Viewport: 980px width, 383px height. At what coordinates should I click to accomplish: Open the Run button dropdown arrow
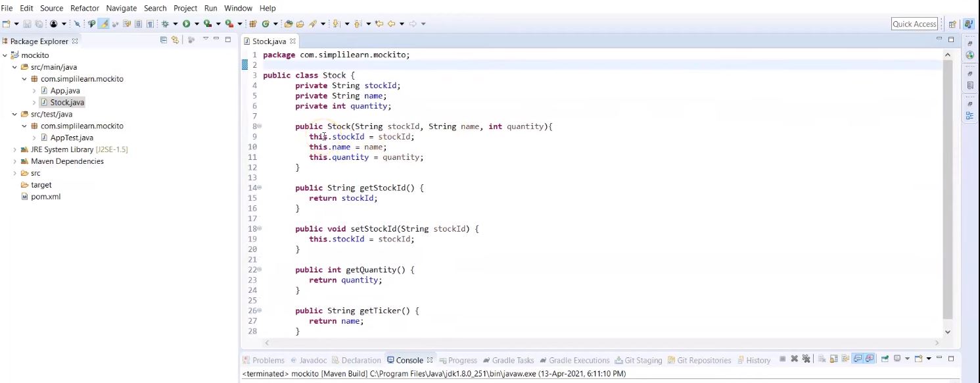point(197,24)
